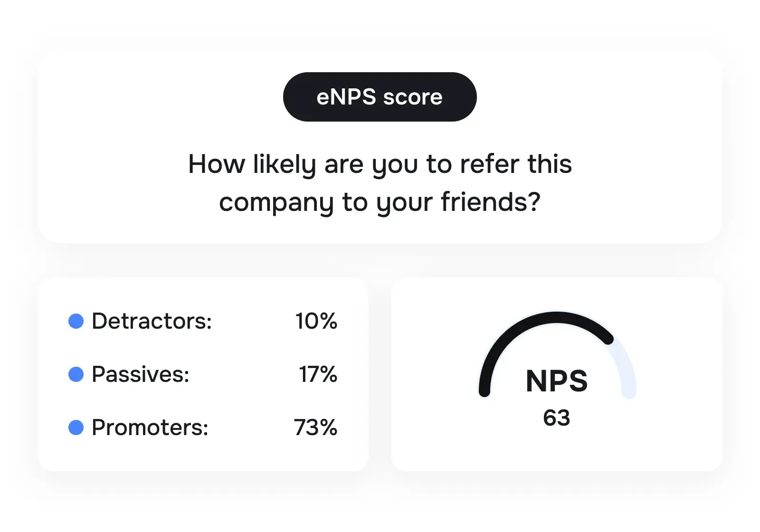Click the "How likely are you" question line

380,164
